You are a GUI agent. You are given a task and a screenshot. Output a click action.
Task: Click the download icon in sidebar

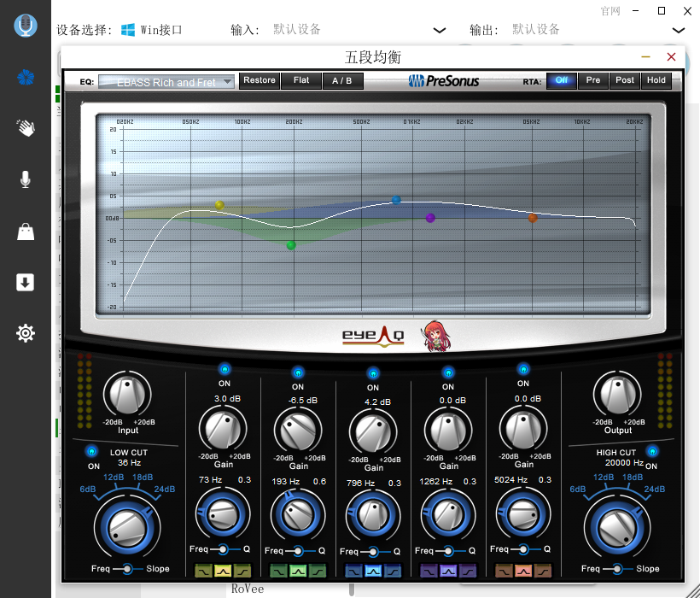pos(26,282)
